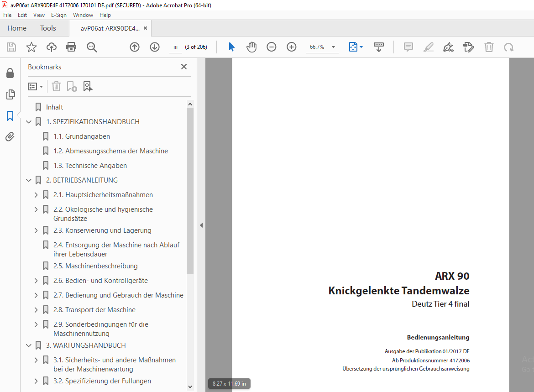The width and height of the screenshot is (534, 392).
Task: Open 1.3. Technische Angaben bookmark
Action: pyautogui.click(x=90, y=166)
